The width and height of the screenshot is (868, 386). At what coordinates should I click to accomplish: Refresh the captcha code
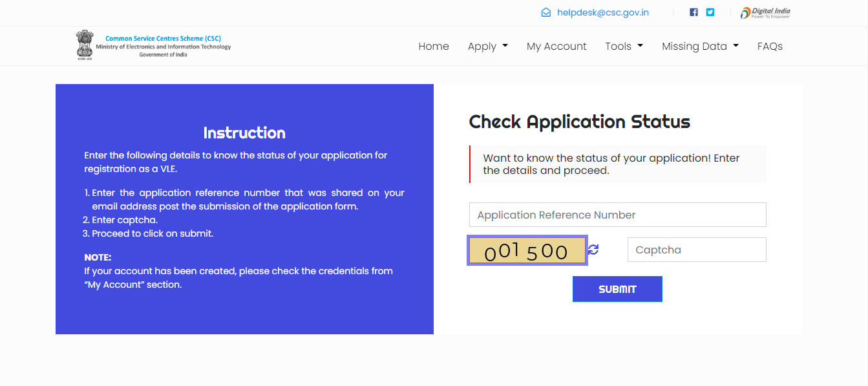click(593, 250)
